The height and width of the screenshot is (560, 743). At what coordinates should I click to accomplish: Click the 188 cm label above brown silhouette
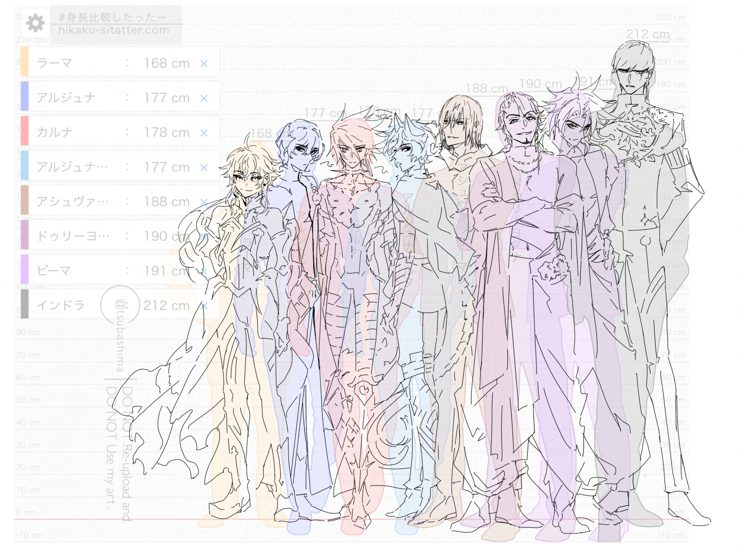(x=487, y=88)
